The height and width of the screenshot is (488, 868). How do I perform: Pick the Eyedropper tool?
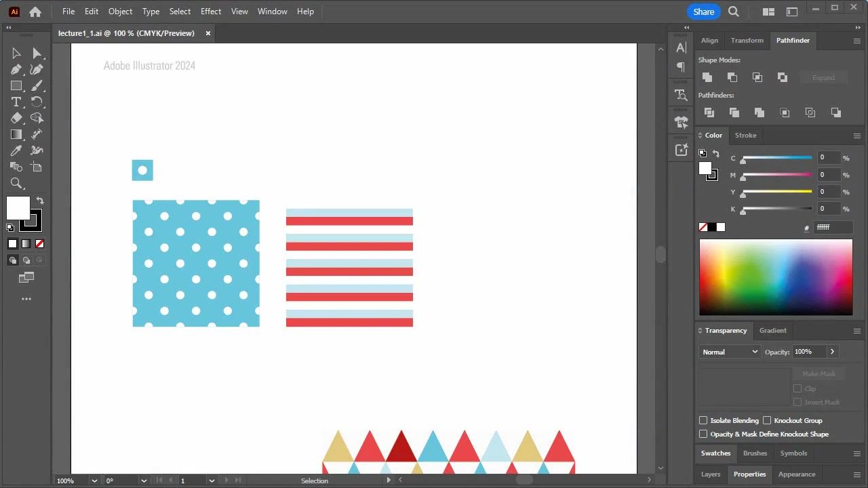pos(16,150)
